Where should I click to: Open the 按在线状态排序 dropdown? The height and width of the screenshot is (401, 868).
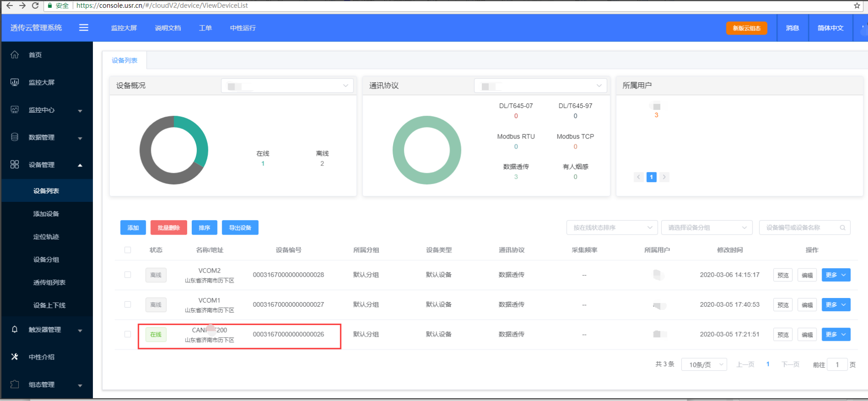[612, 228]
